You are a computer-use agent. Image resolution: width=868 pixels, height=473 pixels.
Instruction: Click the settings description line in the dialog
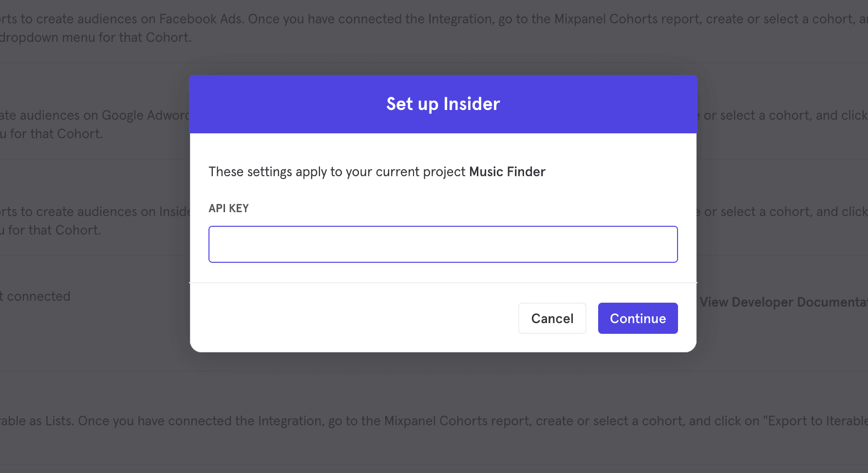coord(377,171)
